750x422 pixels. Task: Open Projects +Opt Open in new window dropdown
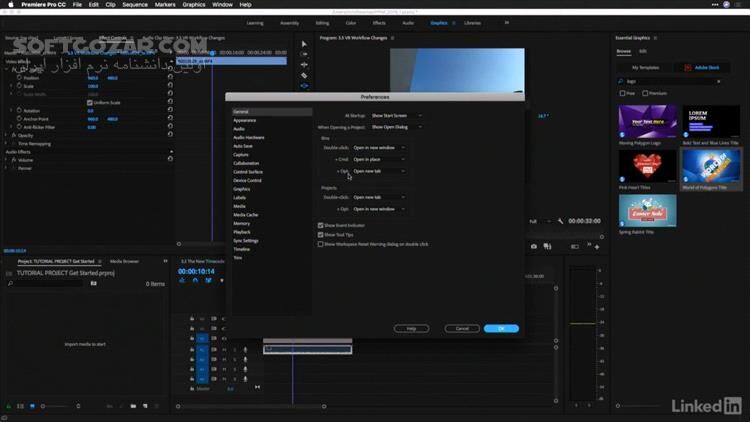pos(379,209)
